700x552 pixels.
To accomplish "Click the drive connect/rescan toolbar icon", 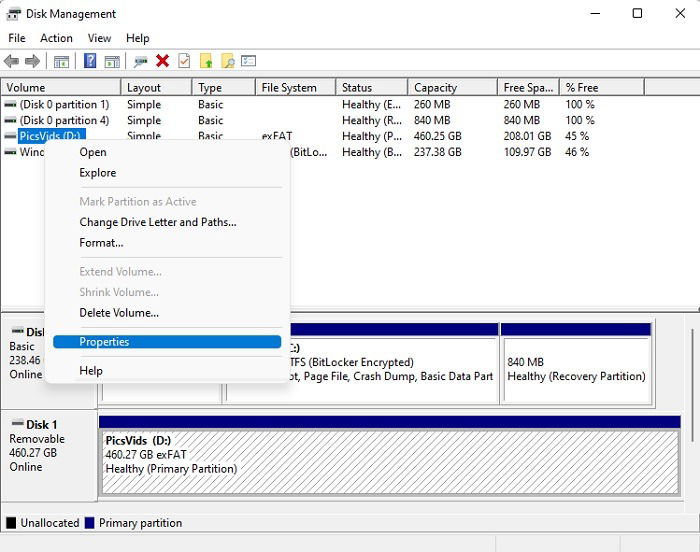I will click(141, 61).
